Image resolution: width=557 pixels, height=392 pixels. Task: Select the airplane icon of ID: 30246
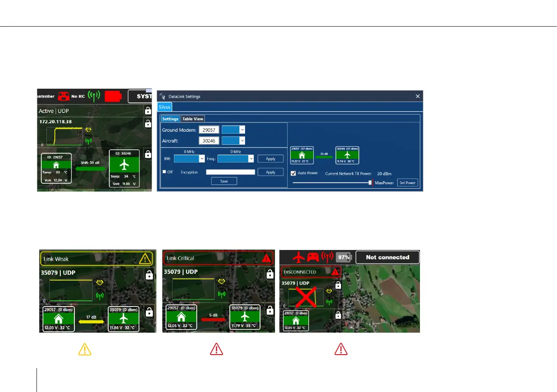pos(124,165)
